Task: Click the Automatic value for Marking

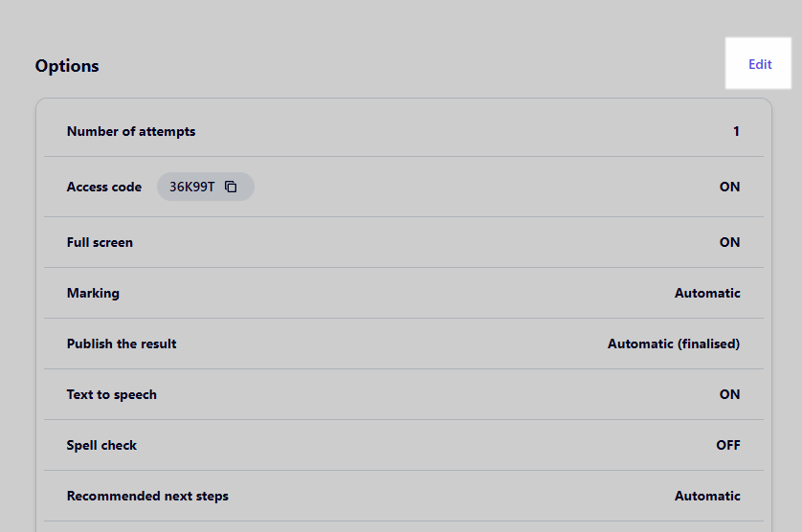Action: 707,293
